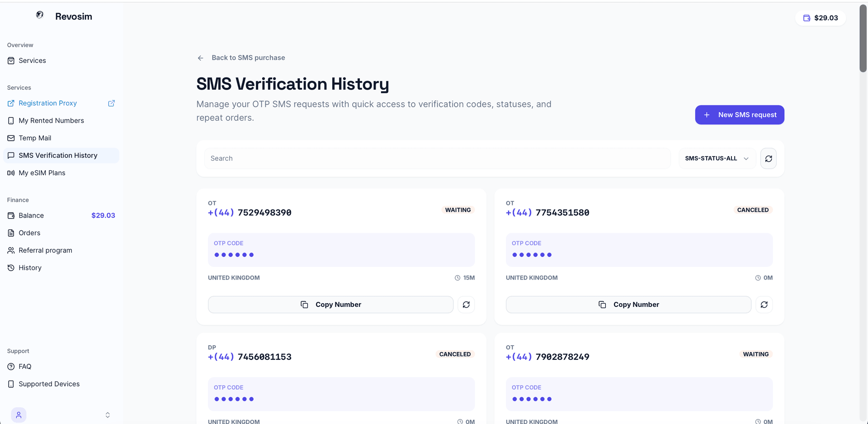
Task: Click the refresh icon beside the status filter
Action: click(768, 158)
